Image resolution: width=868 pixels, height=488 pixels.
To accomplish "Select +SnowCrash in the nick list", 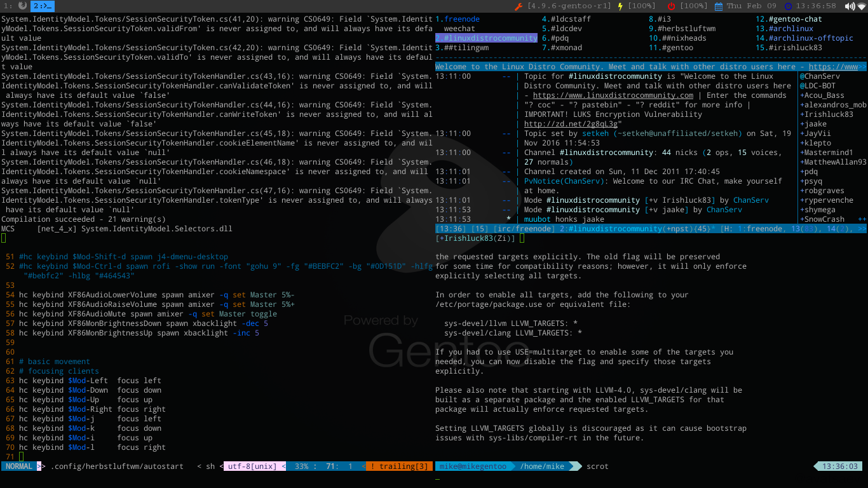I will pyautogui.click(x=822, y=219).
